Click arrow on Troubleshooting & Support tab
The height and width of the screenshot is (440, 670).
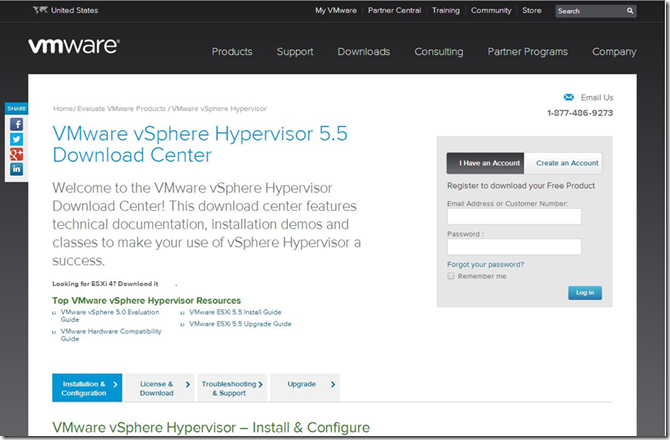[260, 384]
